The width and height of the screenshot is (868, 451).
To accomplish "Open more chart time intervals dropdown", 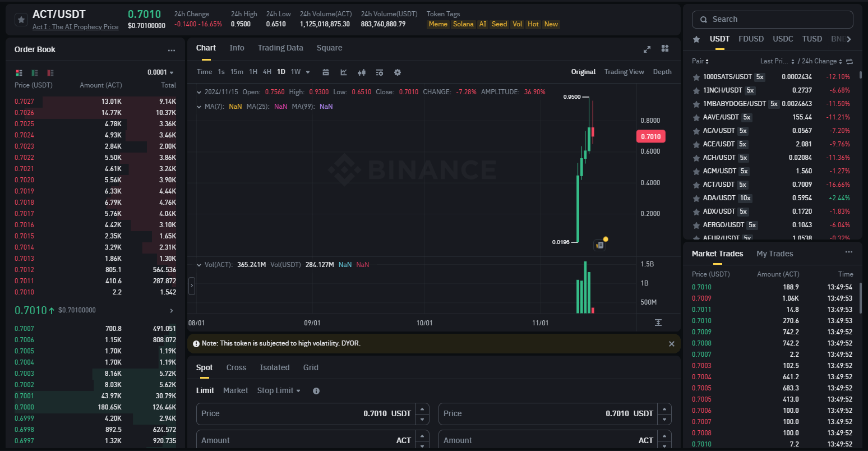I will (308, 72).
